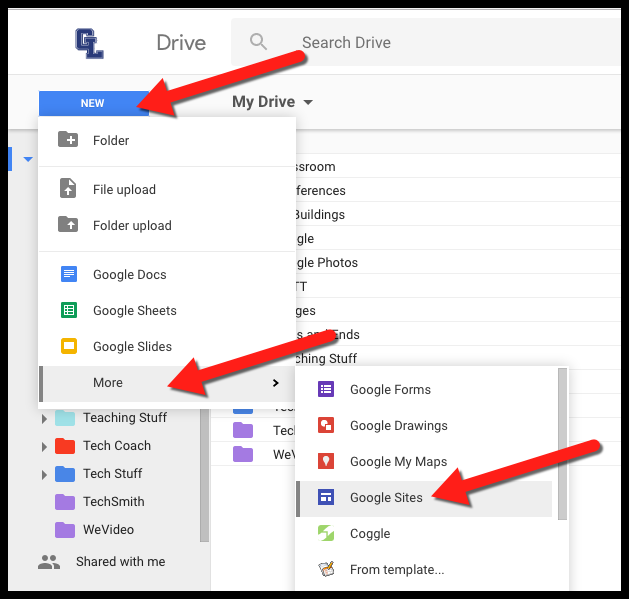Click the 'ssroom' file row

[457, 166]
